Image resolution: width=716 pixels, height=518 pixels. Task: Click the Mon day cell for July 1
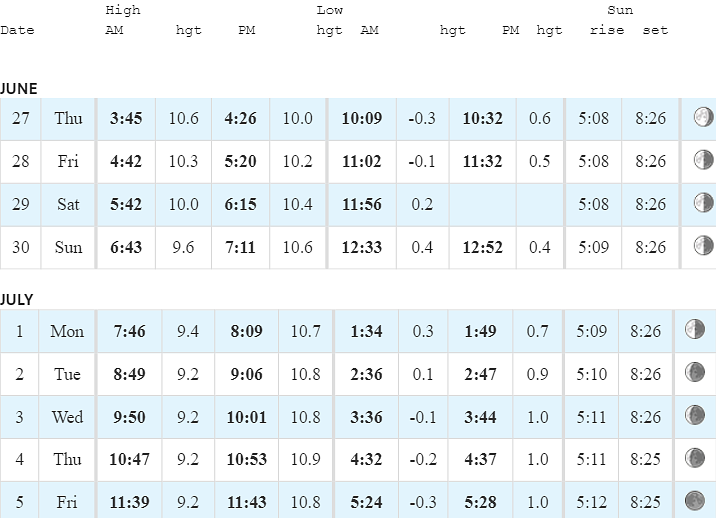[67, 331]
